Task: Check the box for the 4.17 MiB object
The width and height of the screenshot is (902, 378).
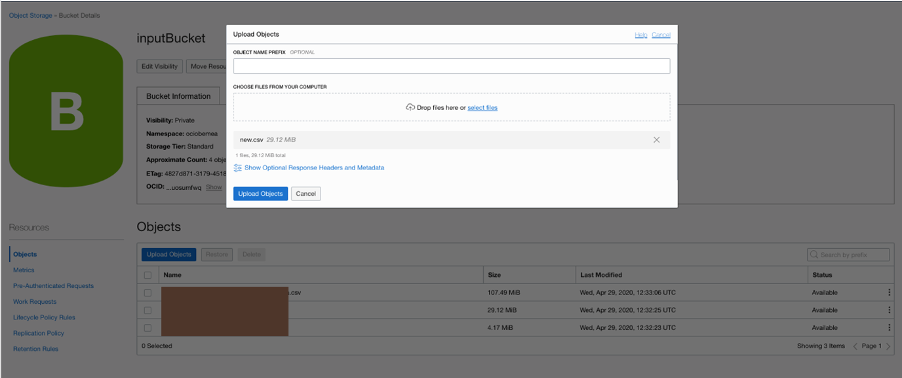Action: [x=148, y=328]
